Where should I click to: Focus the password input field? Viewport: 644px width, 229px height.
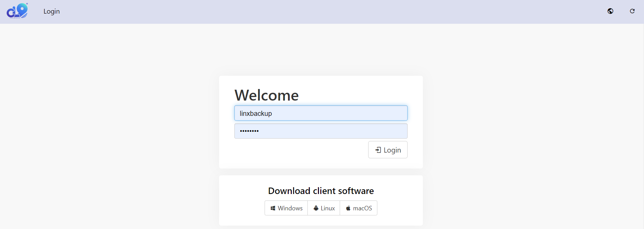(321, 131)
